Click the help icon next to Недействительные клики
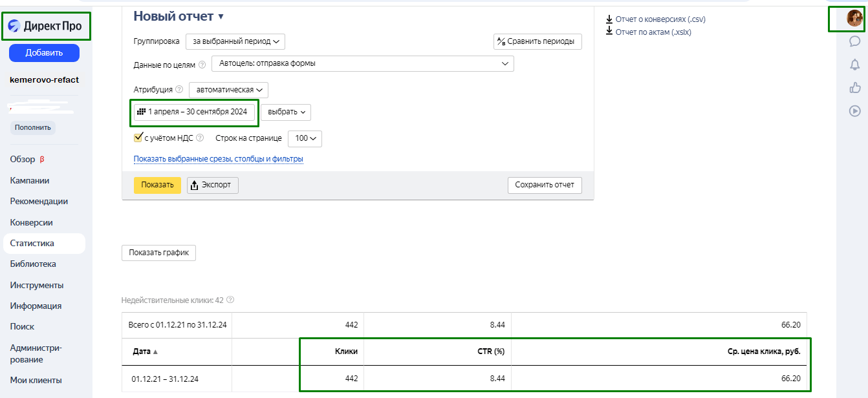 click(x=230, y=300)
